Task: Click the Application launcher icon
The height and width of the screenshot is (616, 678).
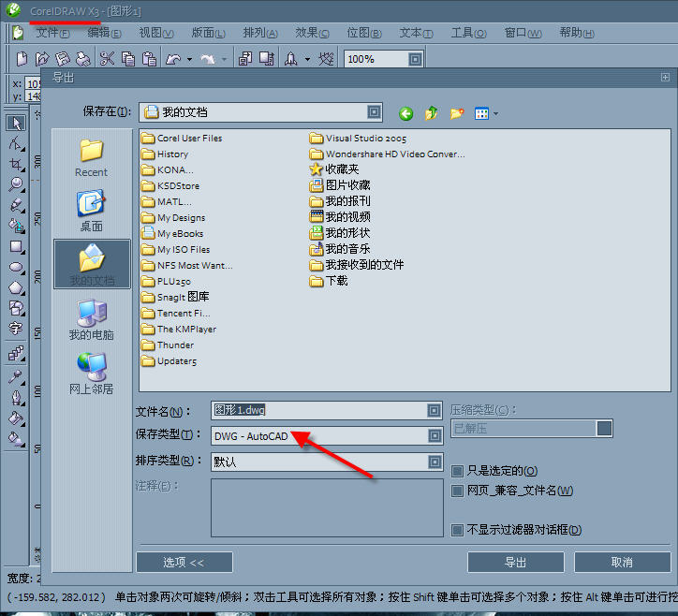Action: (291, 59)
